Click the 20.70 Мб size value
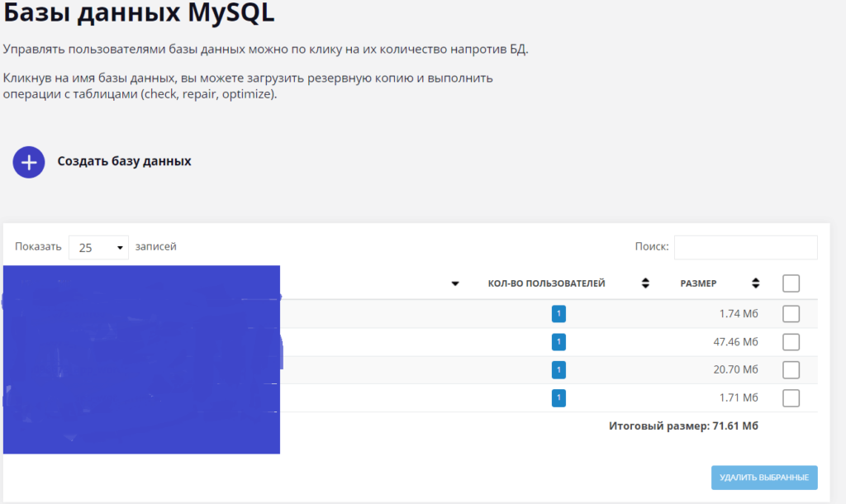Screen dimensions: 846x504 point(735,369)
